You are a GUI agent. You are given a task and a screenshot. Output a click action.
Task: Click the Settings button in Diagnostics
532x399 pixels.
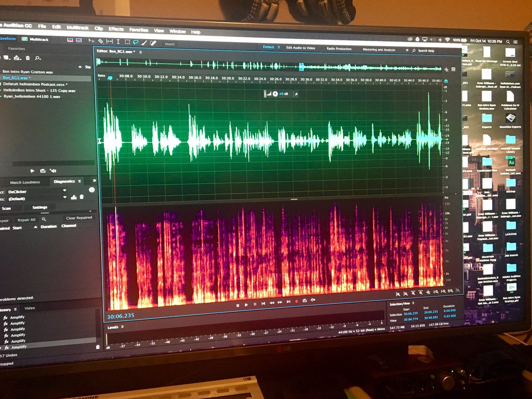40,207
